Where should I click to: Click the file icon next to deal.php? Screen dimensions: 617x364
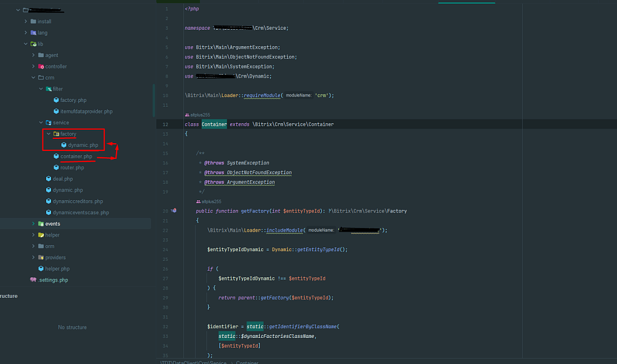pyautogui.click(x=48, y=178)
